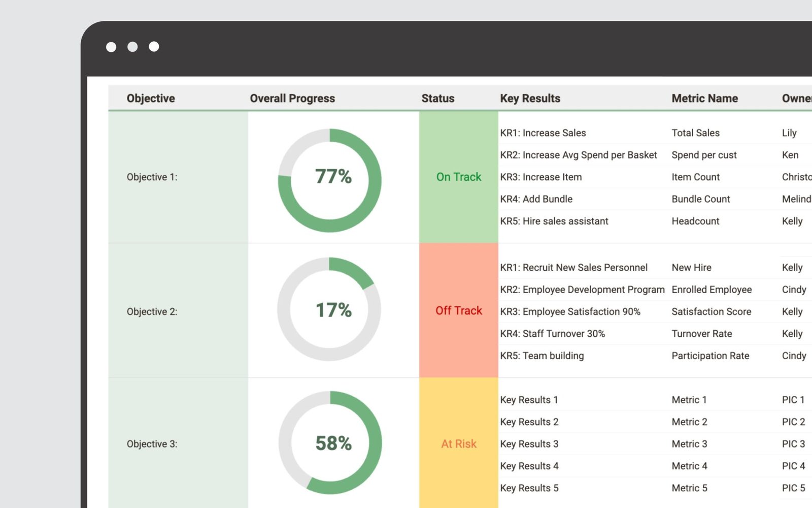Image resolution: width=812 pixels, height=508 pixels.
Task: Click the Overall Progress column header
Action: click(x=292, y=98)
